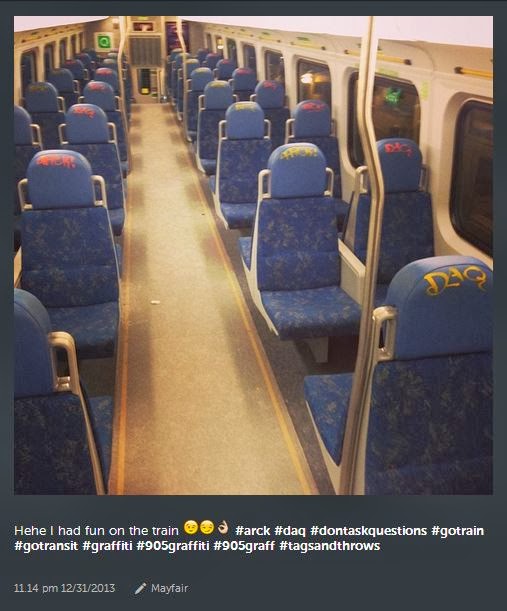This screenshot has height=611, width=507.
Task: Open the train interior photo
Action: (253, 255)
